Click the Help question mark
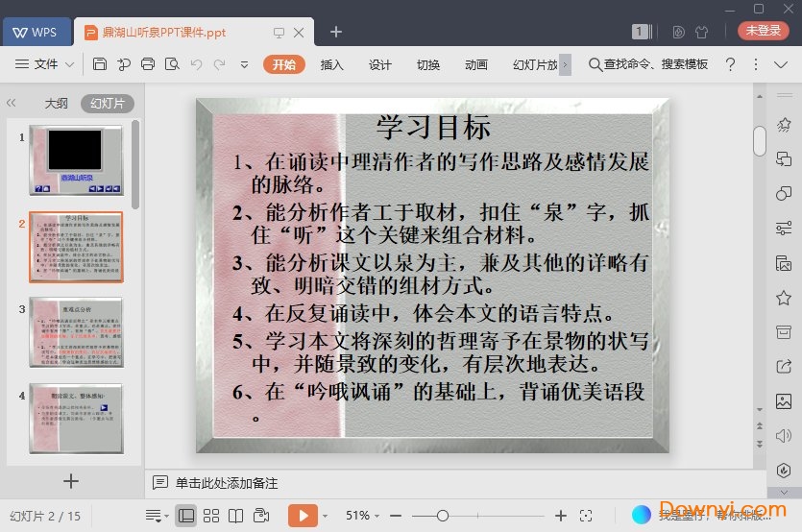 point(730,64)
